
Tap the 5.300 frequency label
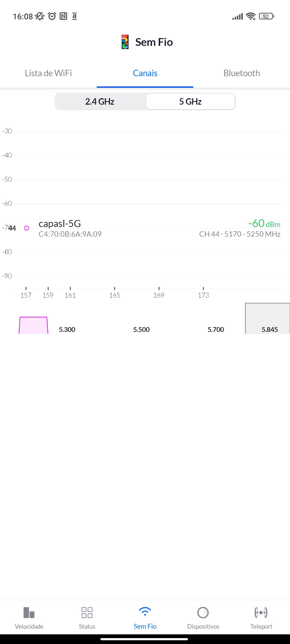pos(67,330)
